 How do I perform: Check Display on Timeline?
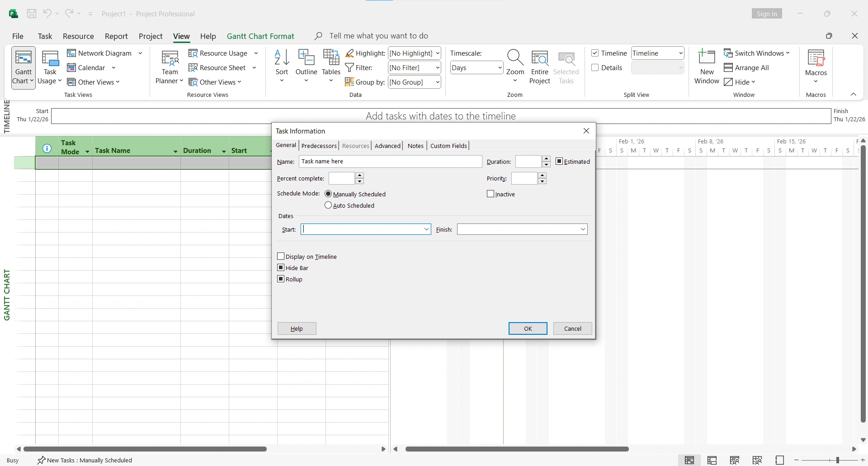tap(281, 256)
